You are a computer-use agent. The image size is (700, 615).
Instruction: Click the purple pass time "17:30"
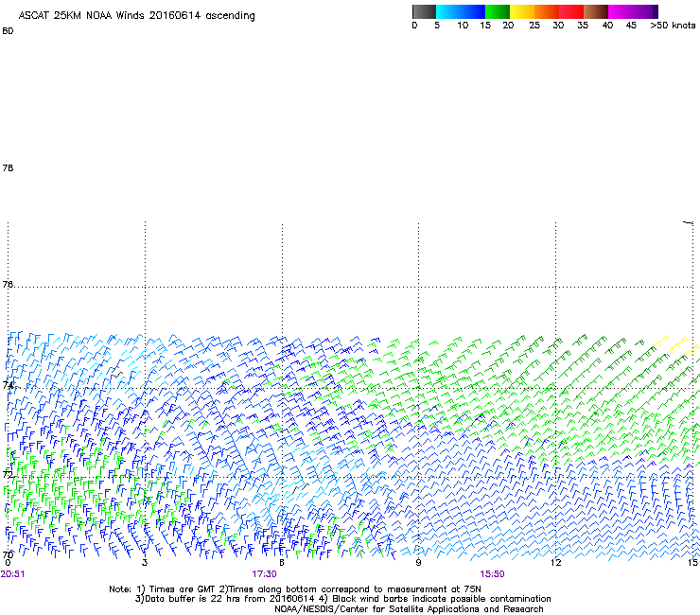[264, 574]
